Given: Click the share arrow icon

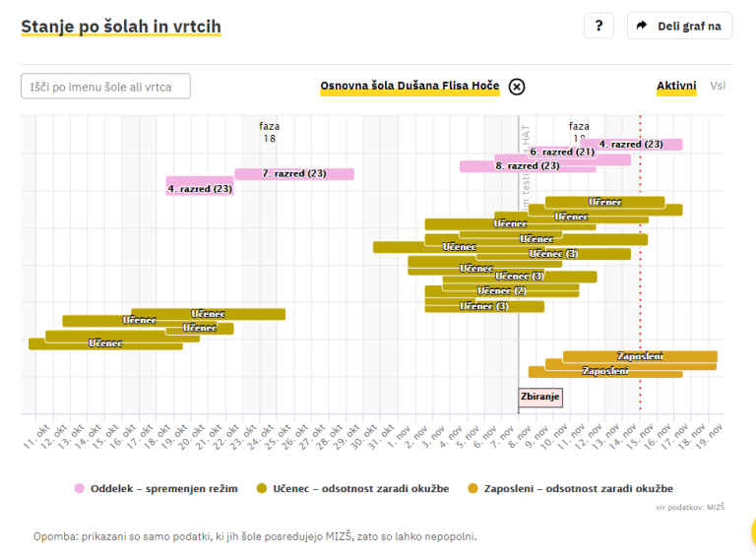Looking at the screenshot, I should click(642, 26).
